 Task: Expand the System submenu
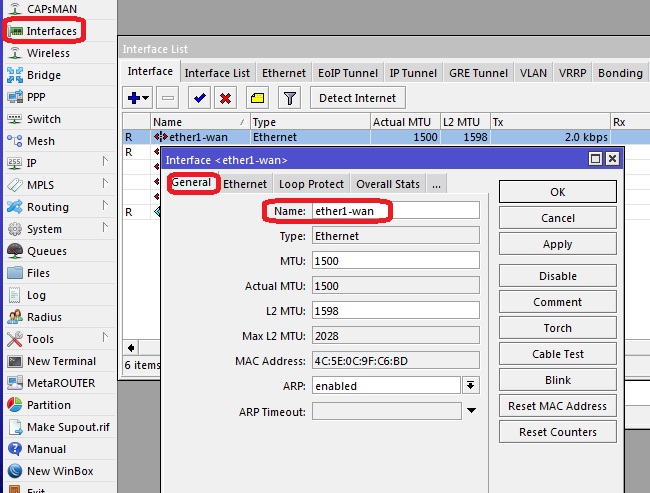click(x=105, y=228)
